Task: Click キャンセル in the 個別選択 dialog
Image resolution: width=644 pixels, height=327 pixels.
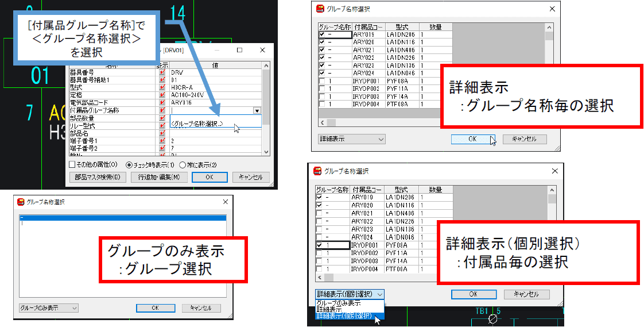Action: [527, 294]
